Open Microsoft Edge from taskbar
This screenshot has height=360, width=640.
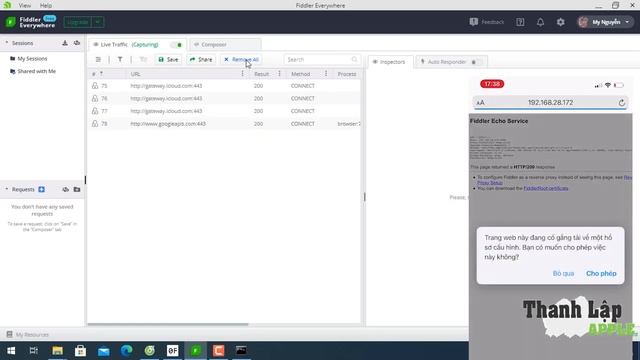(127, 351)
